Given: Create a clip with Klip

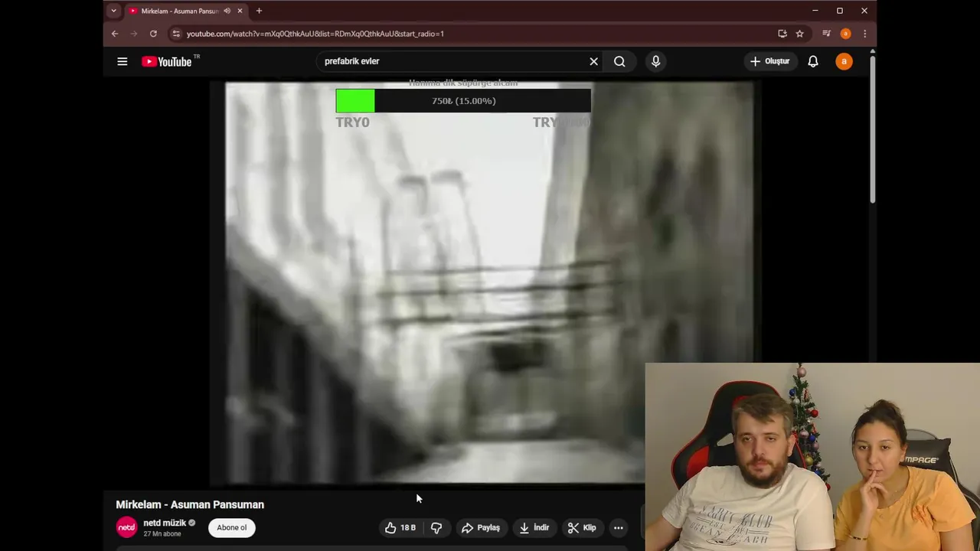Looking at the screenshot, I should [x=582, y=527].
